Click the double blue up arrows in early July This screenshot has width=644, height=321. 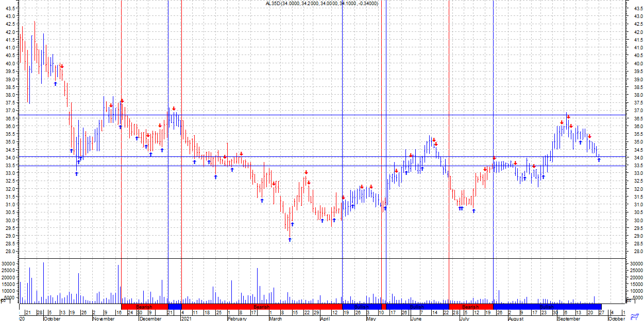(461, 208)
